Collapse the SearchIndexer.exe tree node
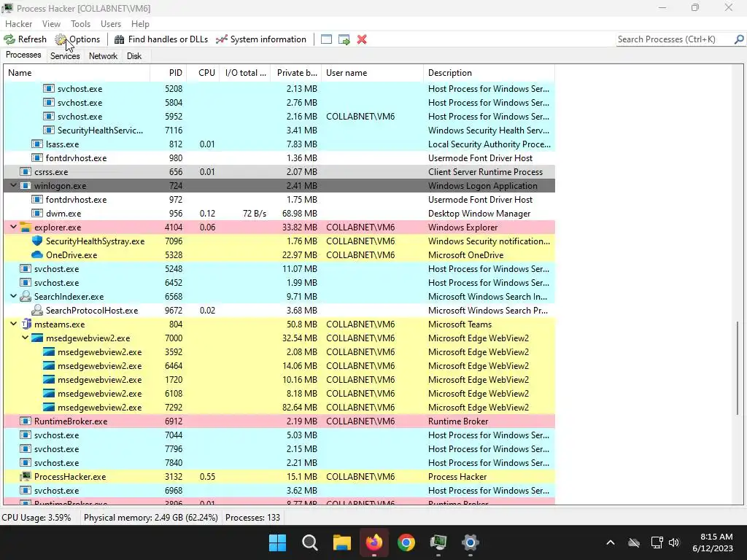747x560 pixels. [13, 296]
